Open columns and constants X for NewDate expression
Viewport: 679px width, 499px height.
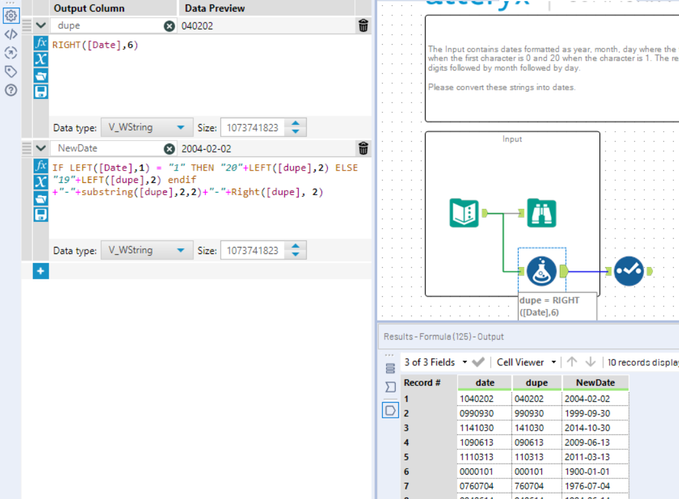tap(41, 182)
